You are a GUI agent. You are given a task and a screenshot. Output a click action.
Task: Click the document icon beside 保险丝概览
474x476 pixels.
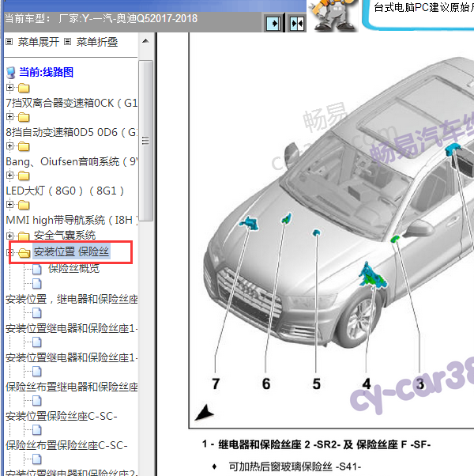coord(36,269)
